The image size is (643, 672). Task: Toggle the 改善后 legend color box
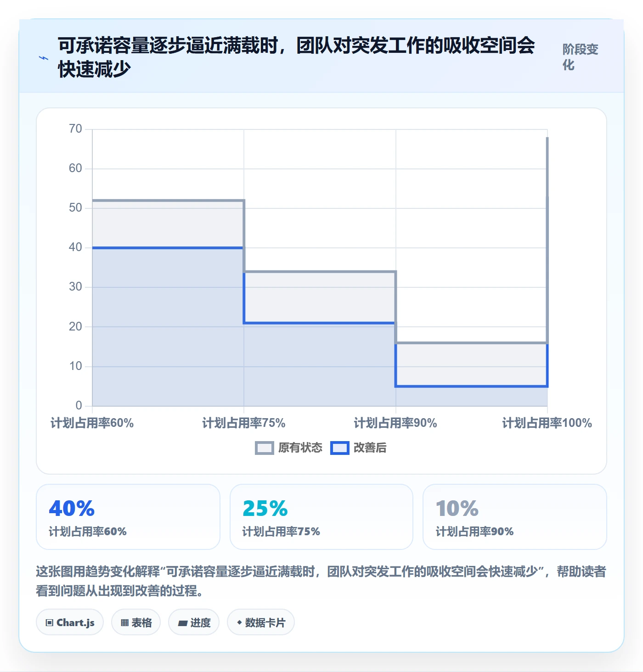click(x=340, y=448)
